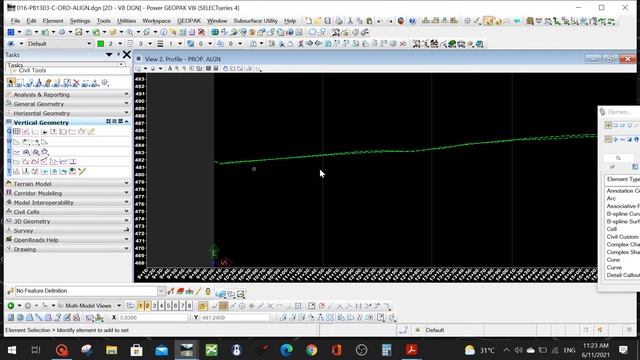
Task: Click the lock icon in the status bar
Action: [418, 330]
